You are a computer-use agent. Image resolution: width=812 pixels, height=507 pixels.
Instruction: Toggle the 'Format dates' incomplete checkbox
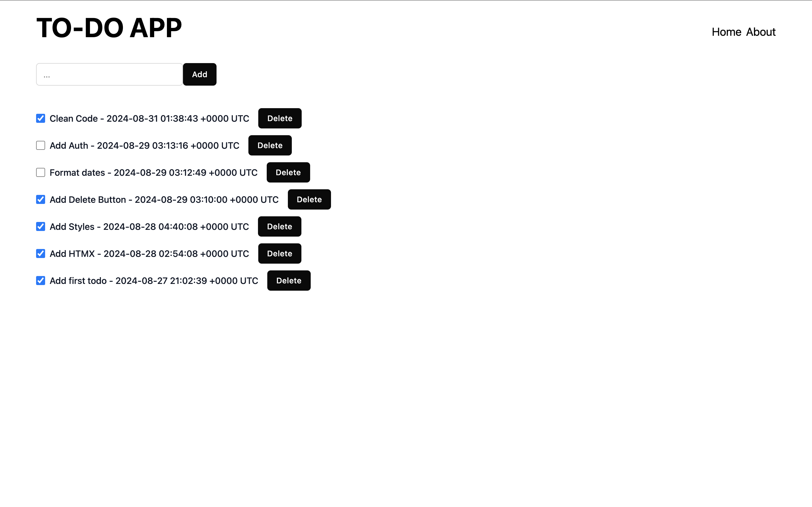point(41,172)
